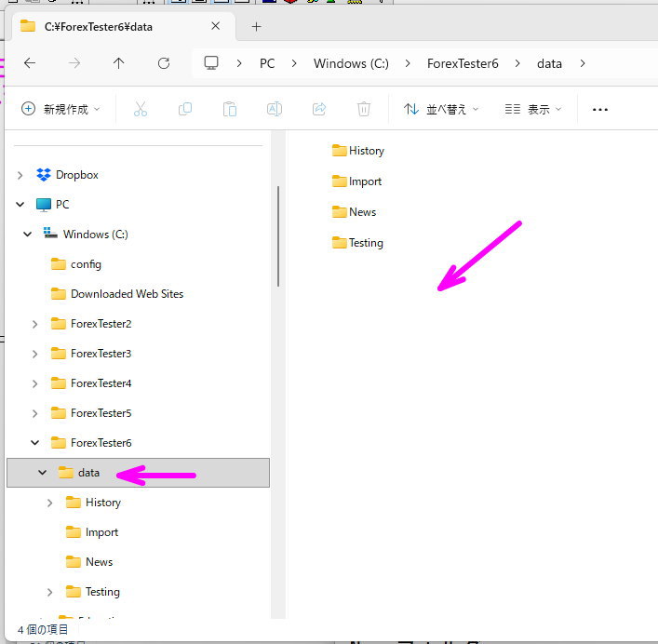Click PC in the address breadcrumb

(267, 63)
